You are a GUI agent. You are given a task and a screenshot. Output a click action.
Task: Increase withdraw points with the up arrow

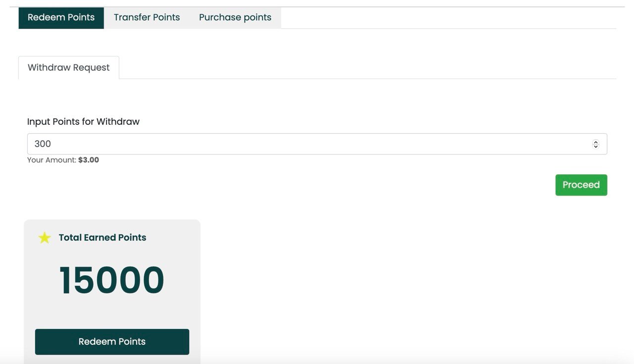596,142
